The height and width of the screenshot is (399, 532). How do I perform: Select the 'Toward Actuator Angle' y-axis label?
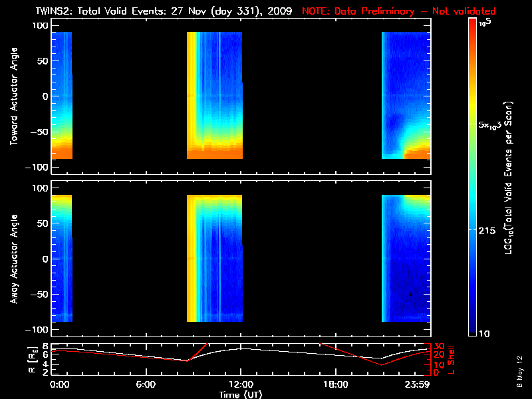click(x=13, y=97)
